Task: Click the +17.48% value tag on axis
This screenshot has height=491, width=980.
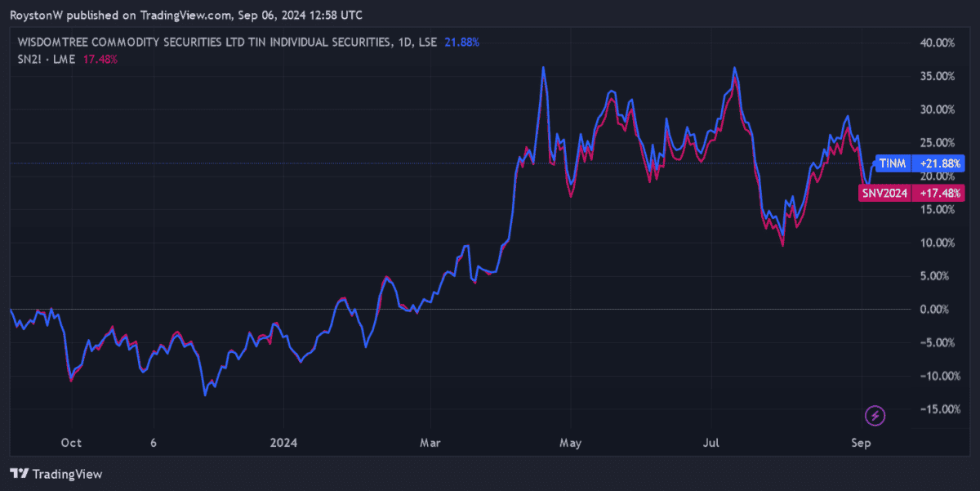Action: [x=939, y=193]
